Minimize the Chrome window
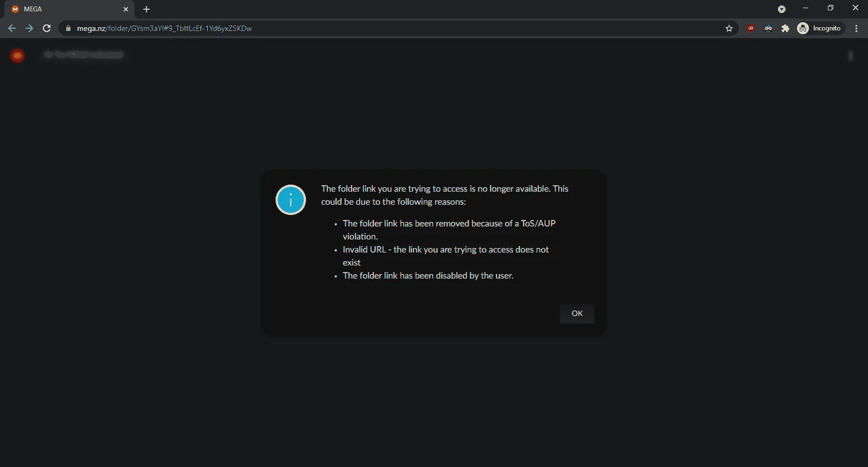This screenshot has height=467, width=868. (806, 8)
